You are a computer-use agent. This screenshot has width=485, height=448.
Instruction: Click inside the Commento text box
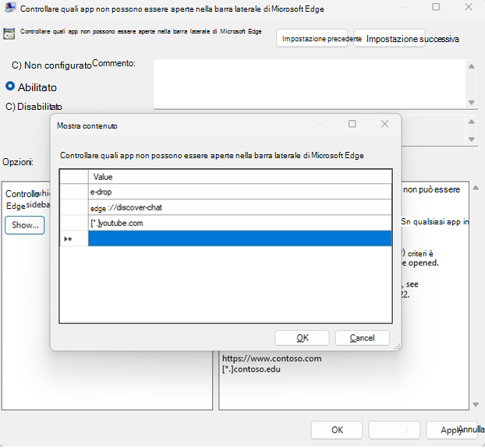(x=310, y=83)
